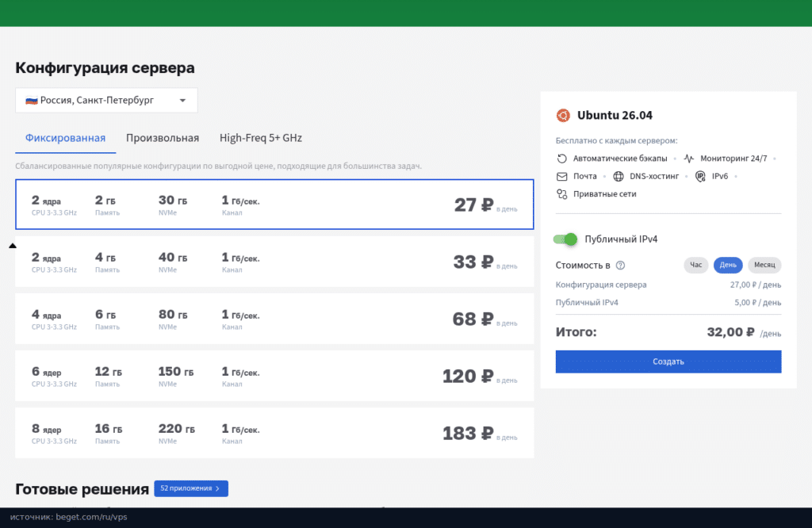Screen dimensions: 812x528
Task: Show cost per day (День)
Action: click(x=728, y=265)
